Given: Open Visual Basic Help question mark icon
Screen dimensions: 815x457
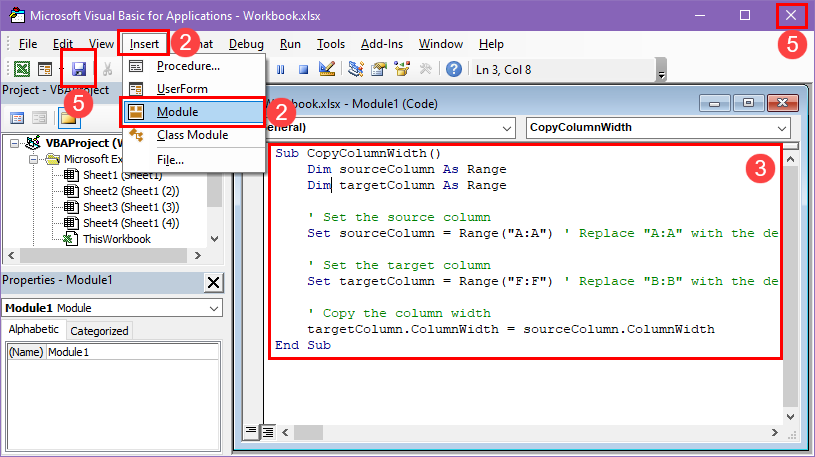Looking at the screenshot, I should (x=454, y=69).
